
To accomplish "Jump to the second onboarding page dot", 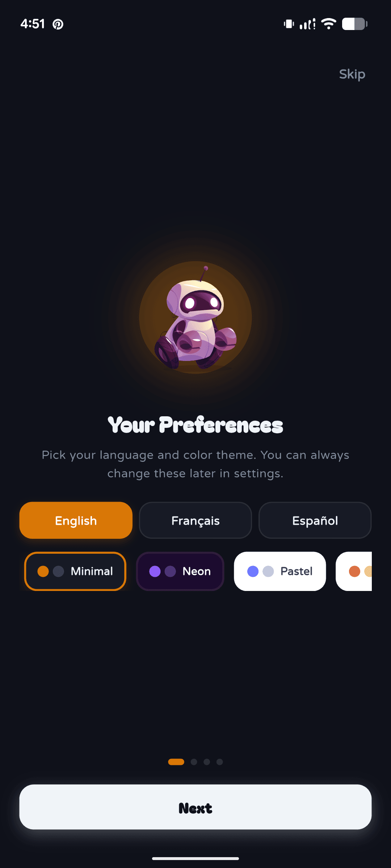I will point(194,762).
